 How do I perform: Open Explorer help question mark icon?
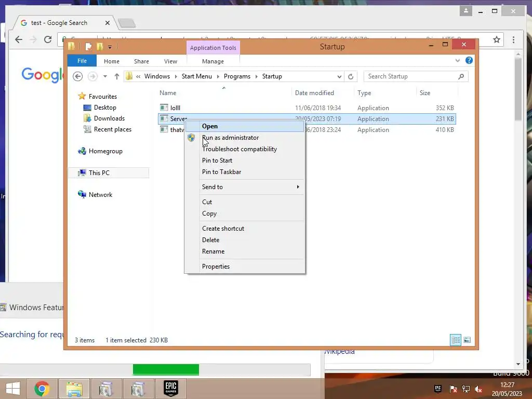(x=469, y=60)
